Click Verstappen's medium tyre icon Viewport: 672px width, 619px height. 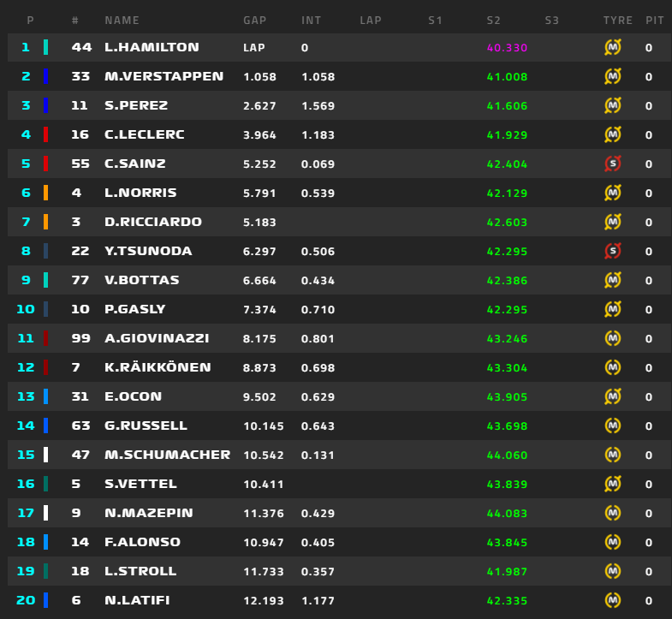coord(612,77)
